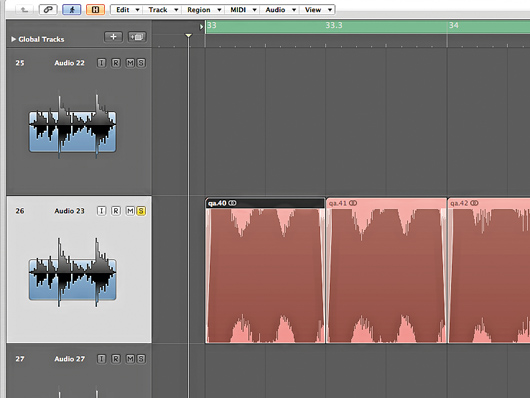Click the loop icon on qa.42 region
The image size is (530, 398).
click(474, 203)
